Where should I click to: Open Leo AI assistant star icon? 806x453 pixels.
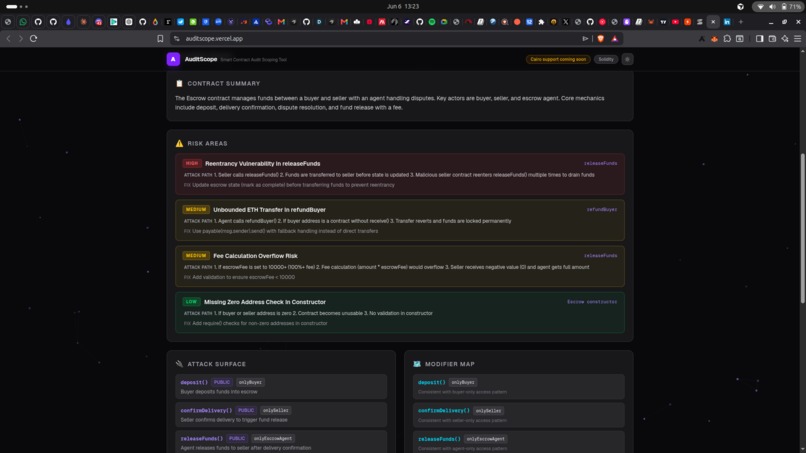tap(785, 39)
